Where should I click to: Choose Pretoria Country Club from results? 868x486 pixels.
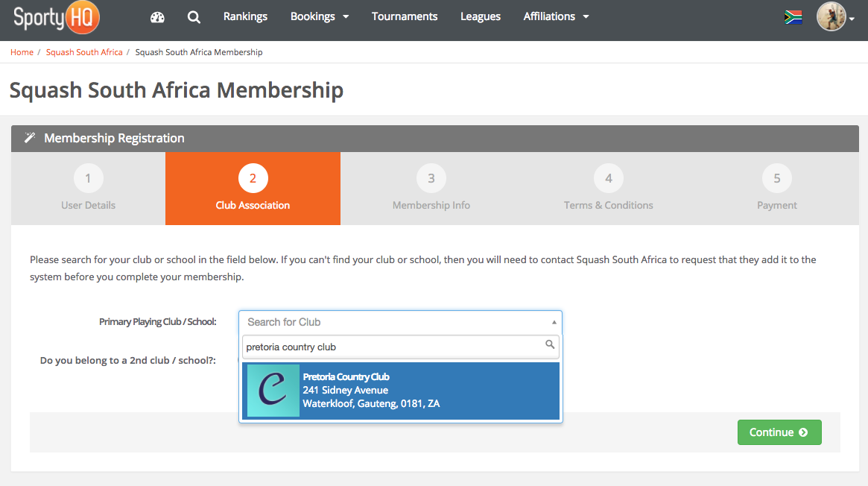point(401,391)
